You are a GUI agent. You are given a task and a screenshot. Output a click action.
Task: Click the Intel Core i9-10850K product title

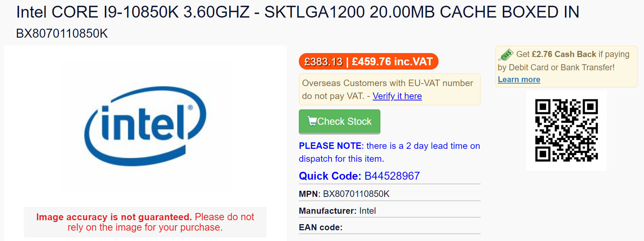297,12
